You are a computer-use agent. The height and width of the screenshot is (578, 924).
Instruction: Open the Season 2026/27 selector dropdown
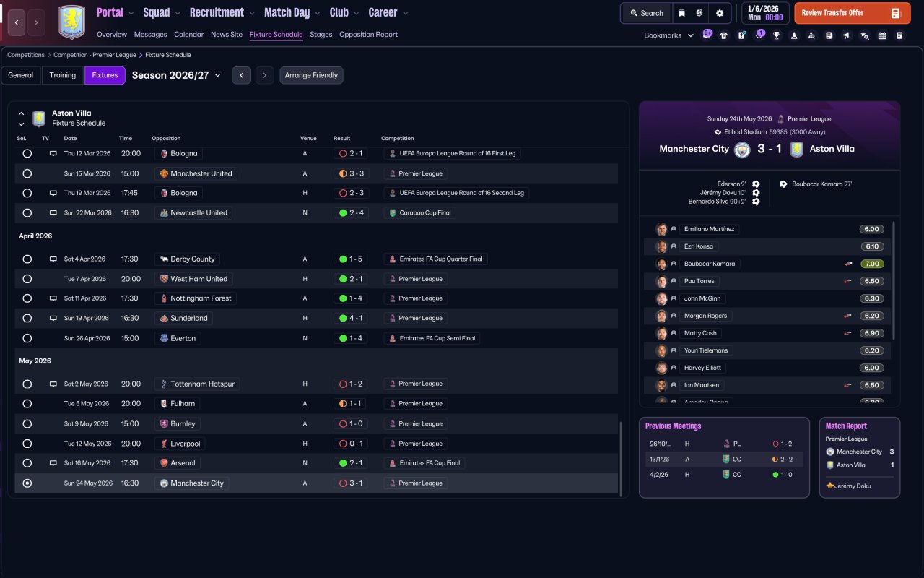[177, 75]
